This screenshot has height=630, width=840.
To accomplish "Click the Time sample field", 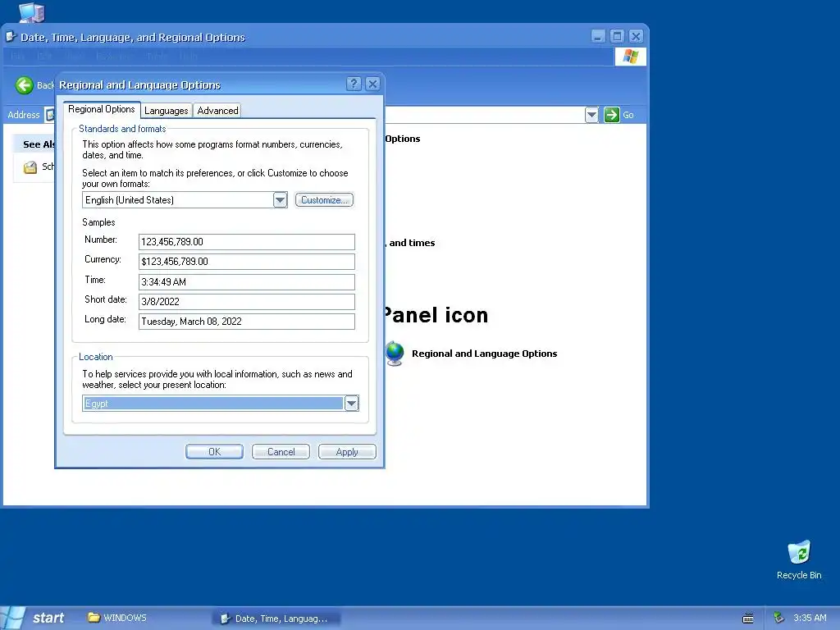I will tap(246, 282).
